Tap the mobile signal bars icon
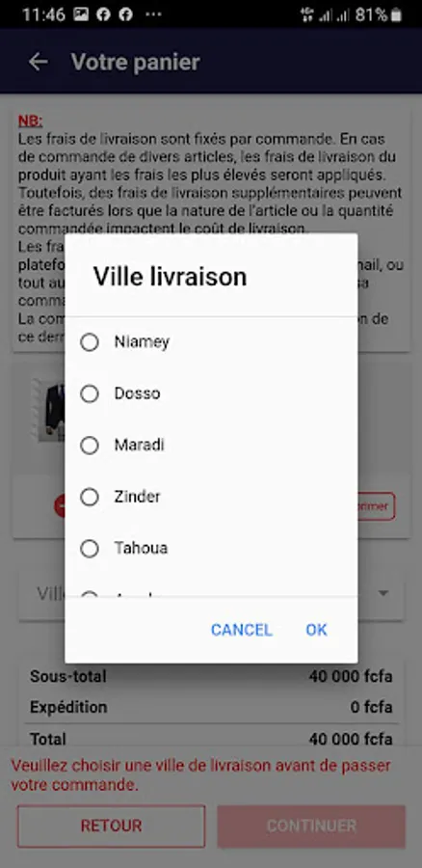This screenshot has height=868, width=422. 327,14
